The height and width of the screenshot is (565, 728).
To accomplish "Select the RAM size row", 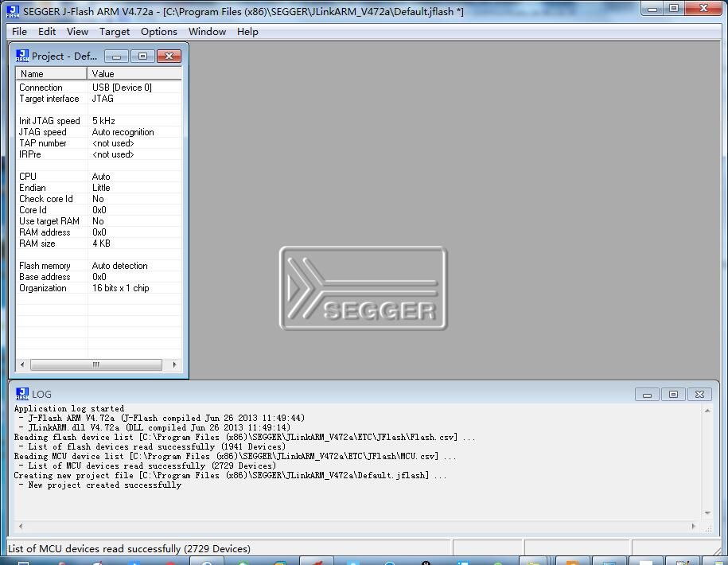I will 99,244.
